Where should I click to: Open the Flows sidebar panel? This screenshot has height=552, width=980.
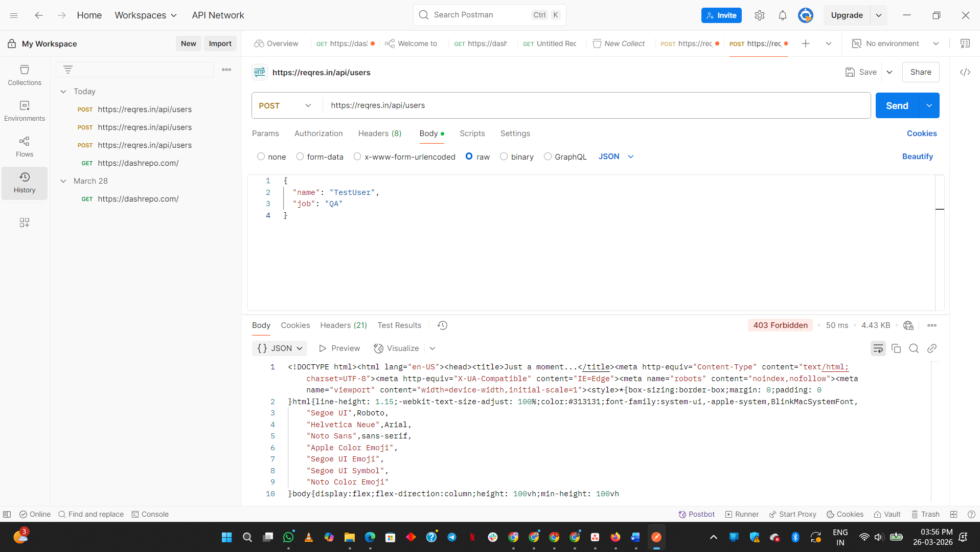(x=25, y=147)
